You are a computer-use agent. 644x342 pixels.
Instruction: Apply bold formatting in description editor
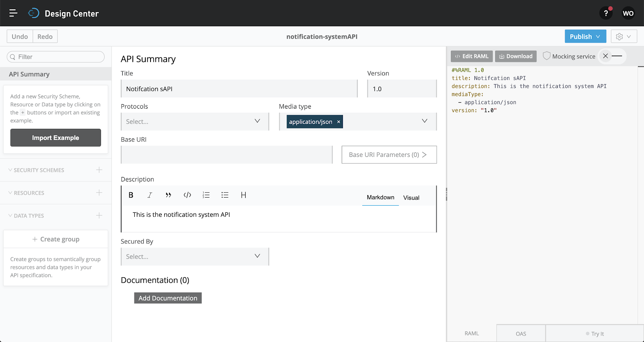131,195
